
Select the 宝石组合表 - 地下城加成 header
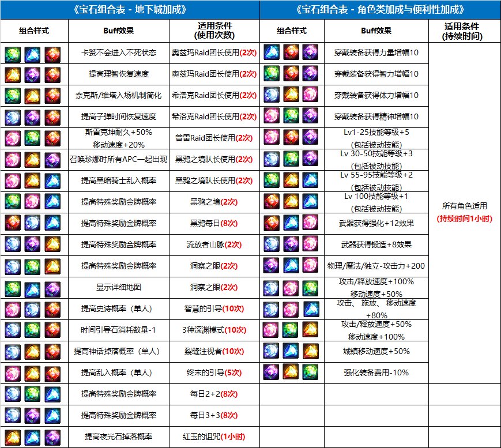click(x=130, y=10)
